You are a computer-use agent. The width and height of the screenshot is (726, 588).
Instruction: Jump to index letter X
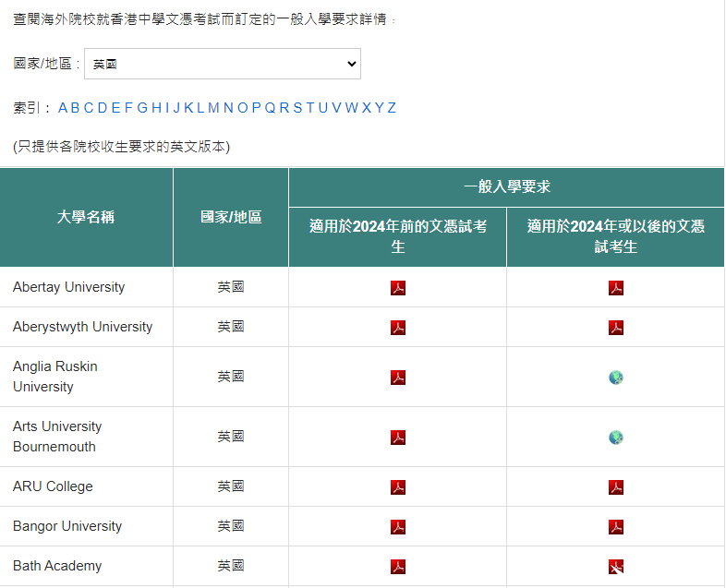(x=367, y=108)
